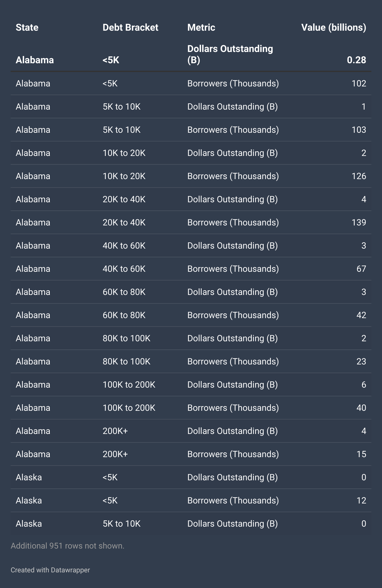Select Alabama 10K to 20K borrowers value 126

tap(359, 176)
